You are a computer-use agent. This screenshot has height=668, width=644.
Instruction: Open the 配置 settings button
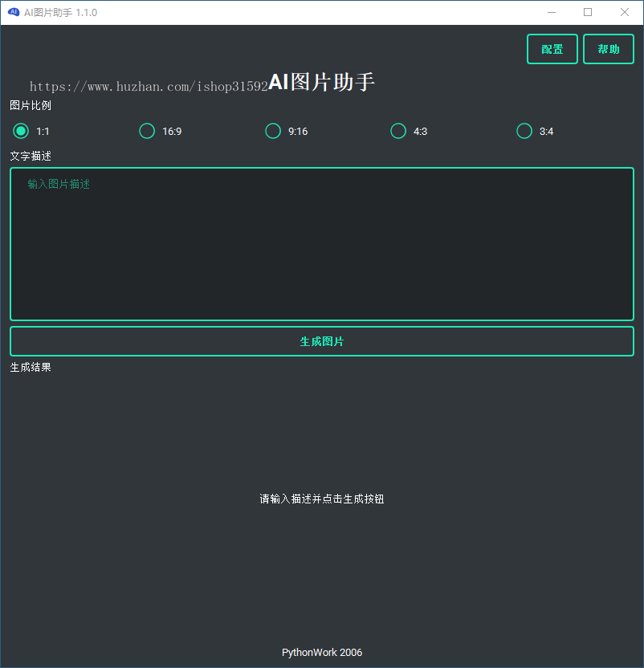click(x=552, y=49)
